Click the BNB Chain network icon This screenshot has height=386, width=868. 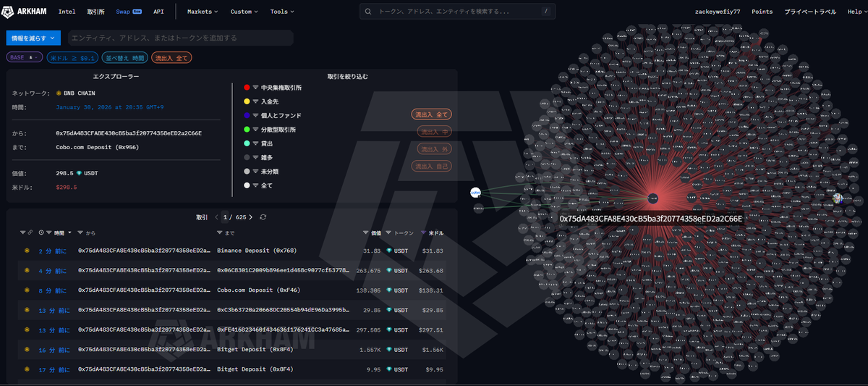(x=59, y=93)
